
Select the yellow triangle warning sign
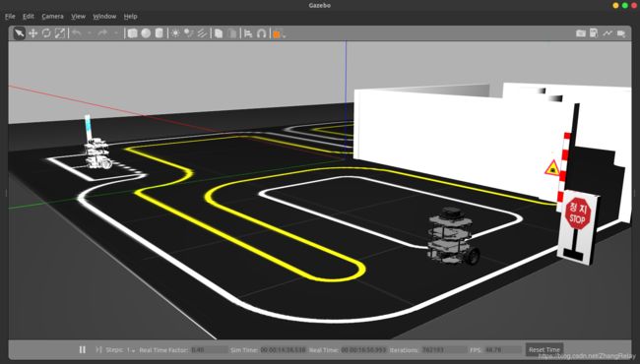(x=551, y=168)
